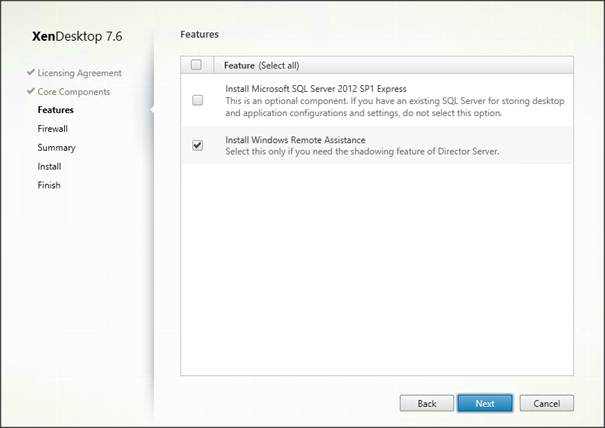Viewport: 605px width, 428px height.
Task: Tick the Feature (Select all) checkbox
Action: (x=196, y=65)
